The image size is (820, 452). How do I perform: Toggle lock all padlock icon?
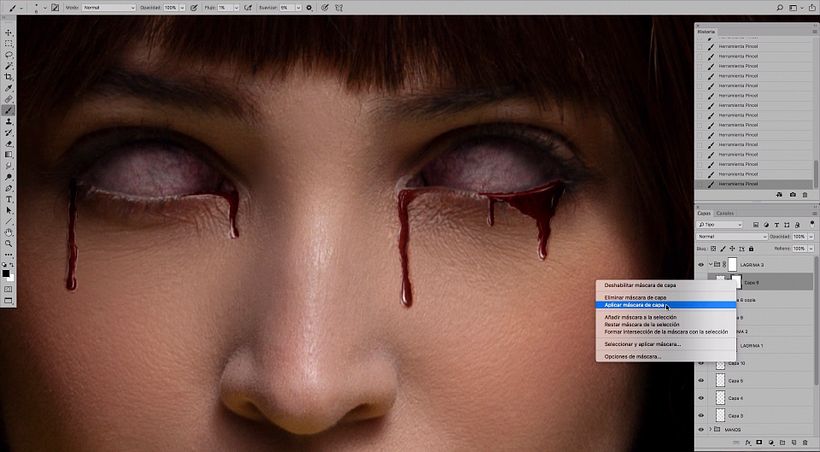coord(751,248)
